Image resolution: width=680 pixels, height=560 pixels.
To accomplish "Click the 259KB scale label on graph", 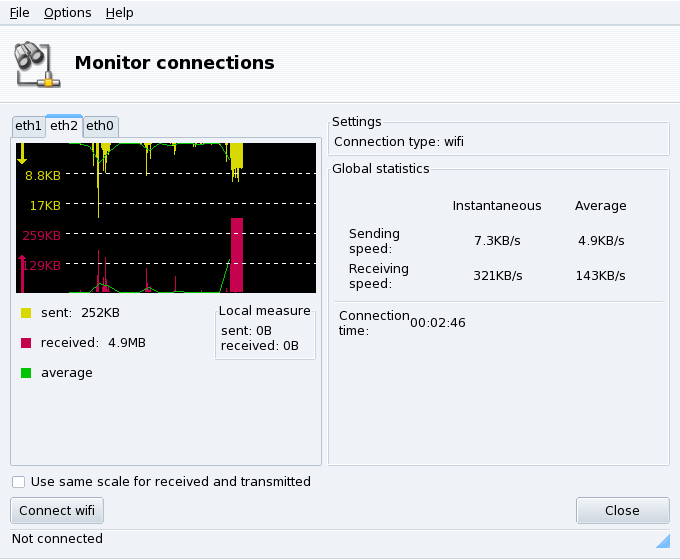I will [x=43, y=236].
